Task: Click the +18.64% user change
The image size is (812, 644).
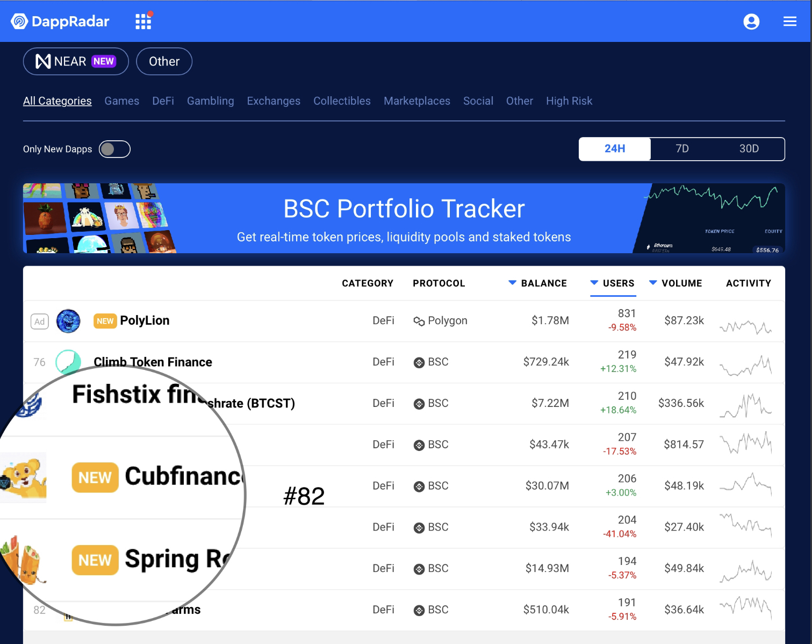Action: (x=618, y=410)
